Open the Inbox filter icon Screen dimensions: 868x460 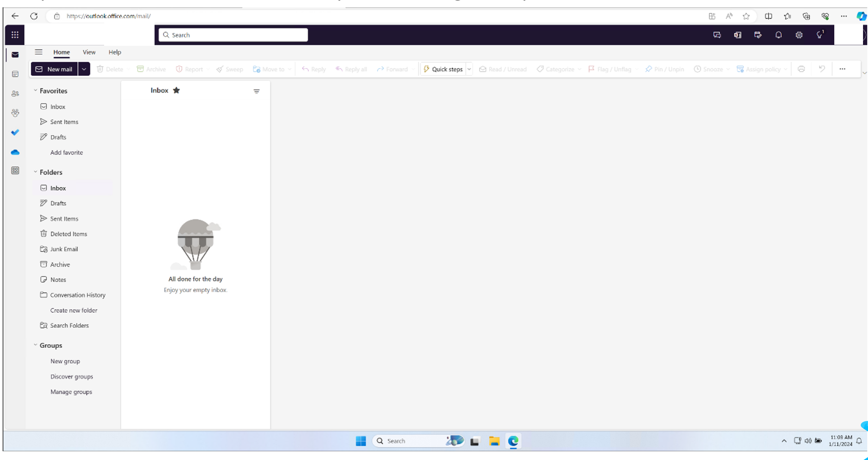tap(257, 91)
